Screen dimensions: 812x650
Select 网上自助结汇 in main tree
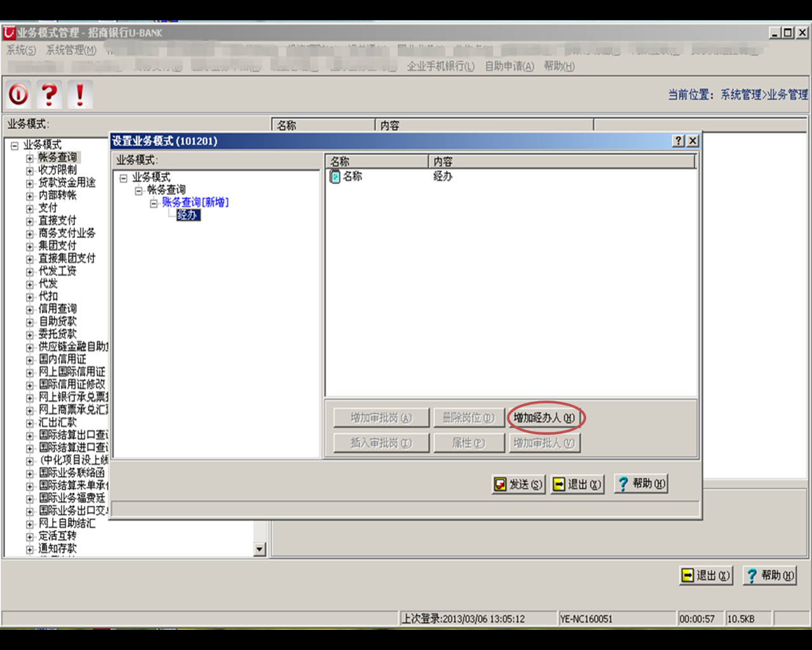point(67,524)
